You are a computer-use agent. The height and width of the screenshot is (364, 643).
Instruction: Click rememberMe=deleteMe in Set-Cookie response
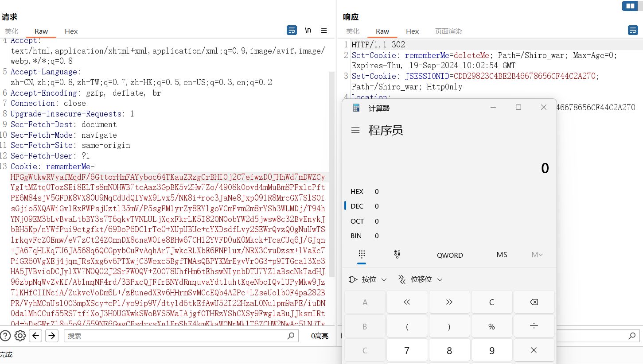447,55
